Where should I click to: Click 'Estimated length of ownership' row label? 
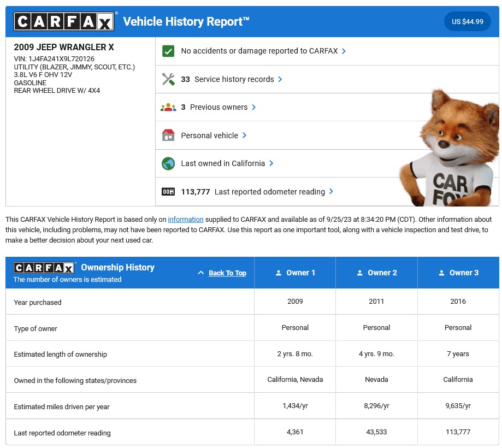tap(60, 355)
